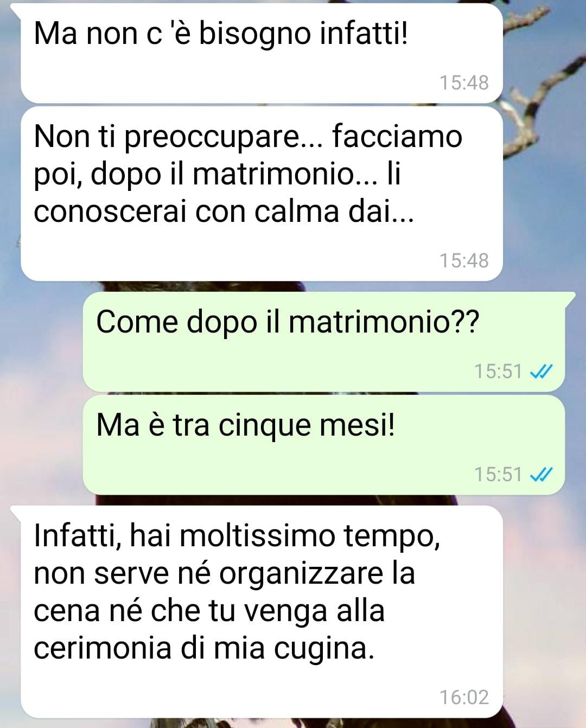Tap 15:51 timestamp under "Come dopo il matrimonio??"

tap(498, 372)
